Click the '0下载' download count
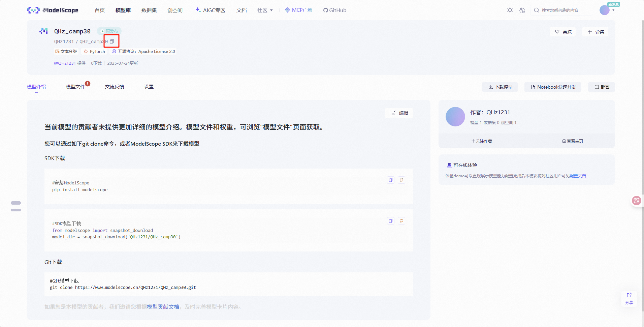 96,63
